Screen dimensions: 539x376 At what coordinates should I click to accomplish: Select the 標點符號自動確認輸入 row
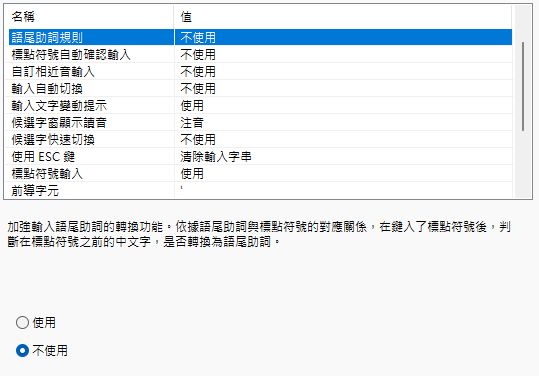coord(260,54)
